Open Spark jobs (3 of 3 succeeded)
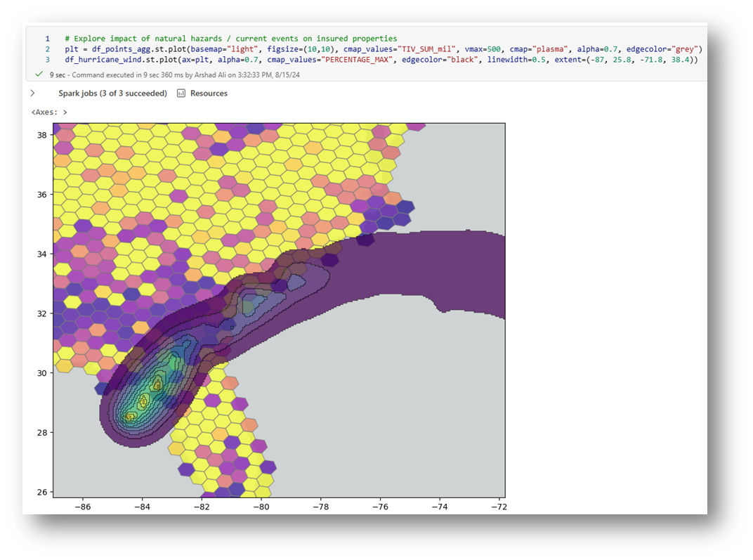This screenshot has width=753, height=560. coord(112,93)
